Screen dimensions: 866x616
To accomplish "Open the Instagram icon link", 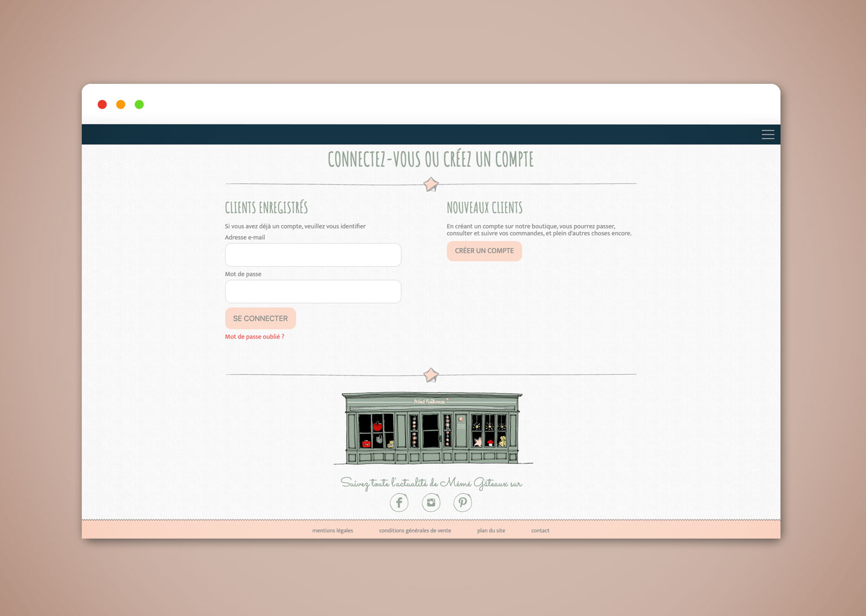I will click(x=431, y=503).
